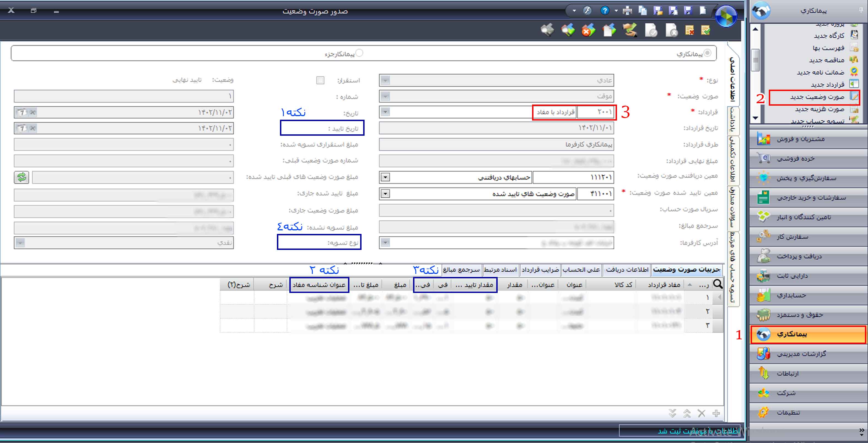This screenshot has width=868, height=443.
Task: Open the نوع تسویه dropdown showing نقدی
Action: point(20,242)
